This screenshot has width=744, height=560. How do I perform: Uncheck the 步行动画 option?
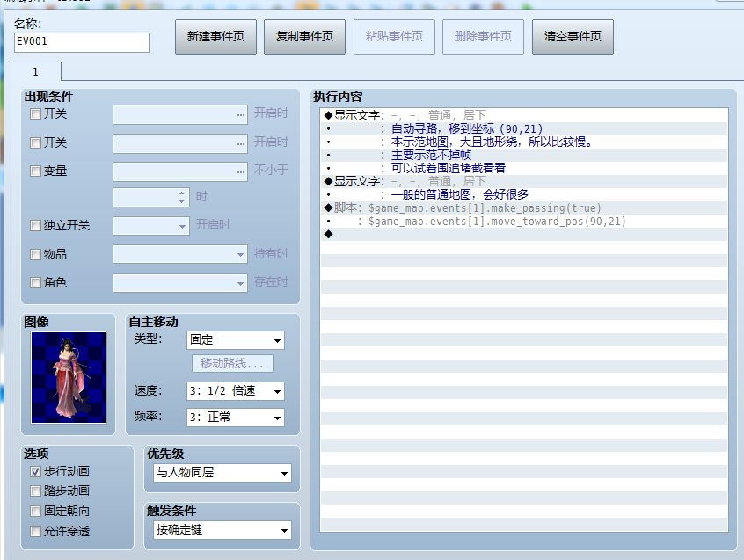point(35,471)
